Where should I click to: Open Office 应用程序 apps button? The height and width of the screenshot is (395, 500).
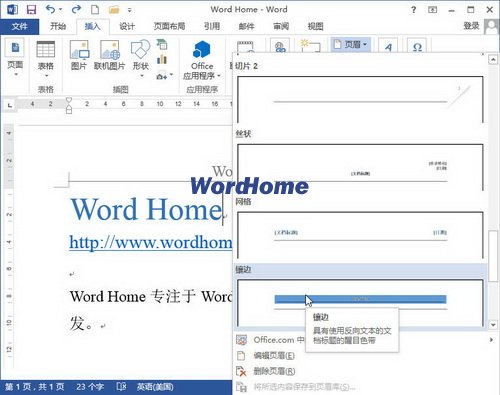[x=202, y=60]
